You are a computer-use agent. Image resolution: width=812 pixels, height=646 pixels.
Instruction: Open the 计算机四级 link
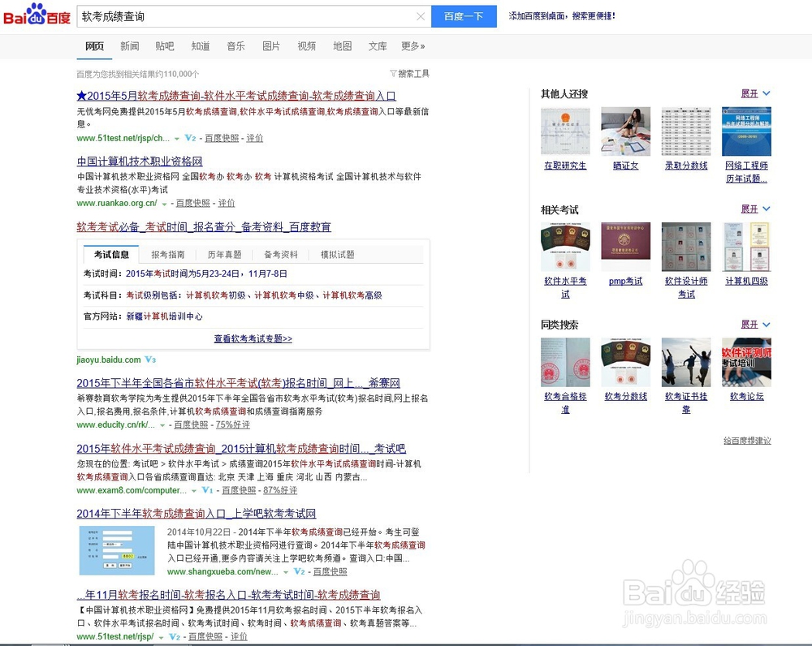pyautogui.click(x=746, y=281)
